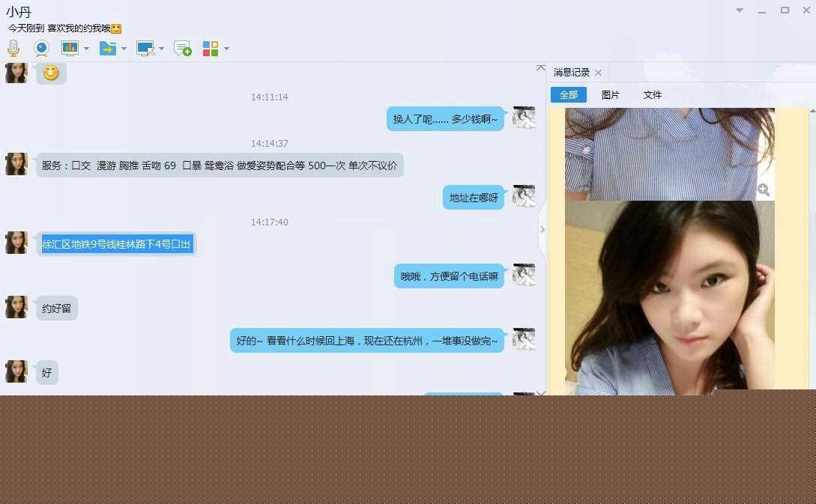
Task: Click the highlighted 徐汇区地铁9号线 address message
Action: [117, 244]
